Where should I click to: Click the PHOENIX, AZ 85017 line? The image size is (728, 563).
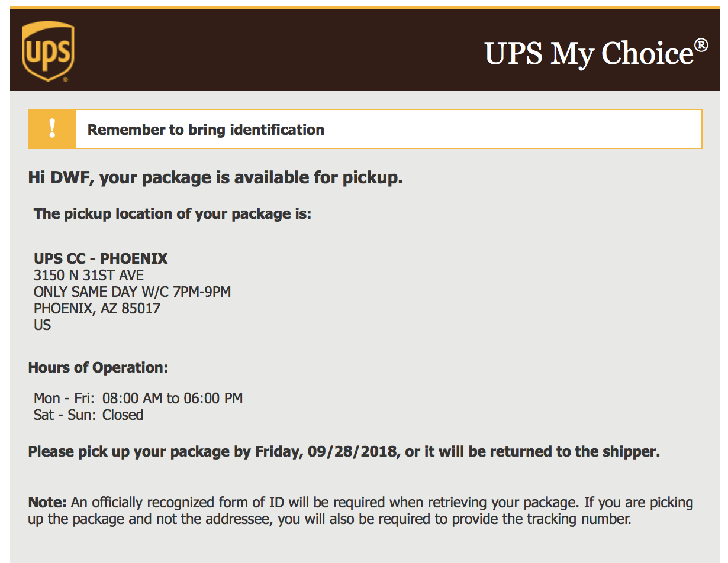click(97, 308)
